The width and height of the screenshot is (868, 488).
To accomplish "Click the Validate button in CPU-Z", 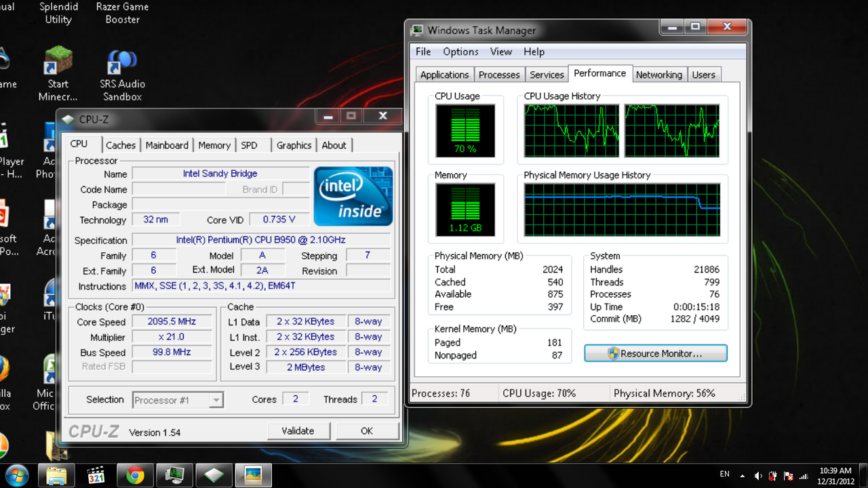I will tap(298, 430).
